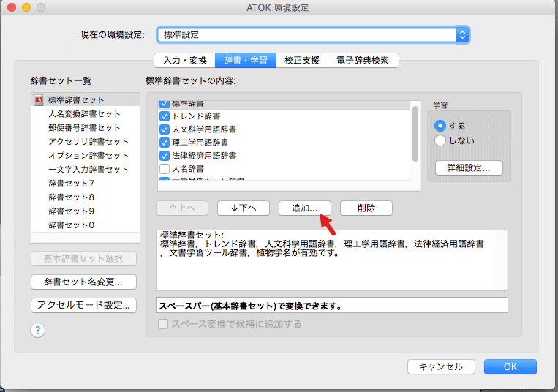Toggle the 理工学用語辞書 checkbox
Viewport: 558px width, 392px height.
pos(165,143)
